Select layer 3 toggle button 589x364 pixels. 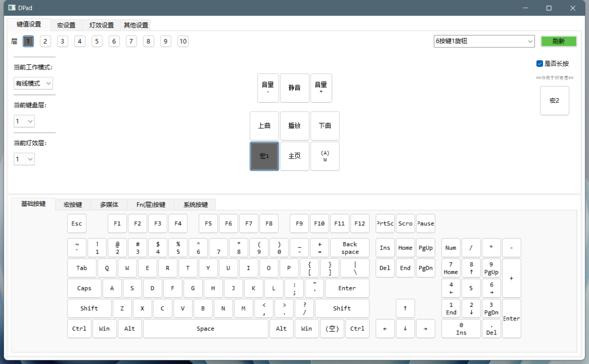(x=62, y=41)
